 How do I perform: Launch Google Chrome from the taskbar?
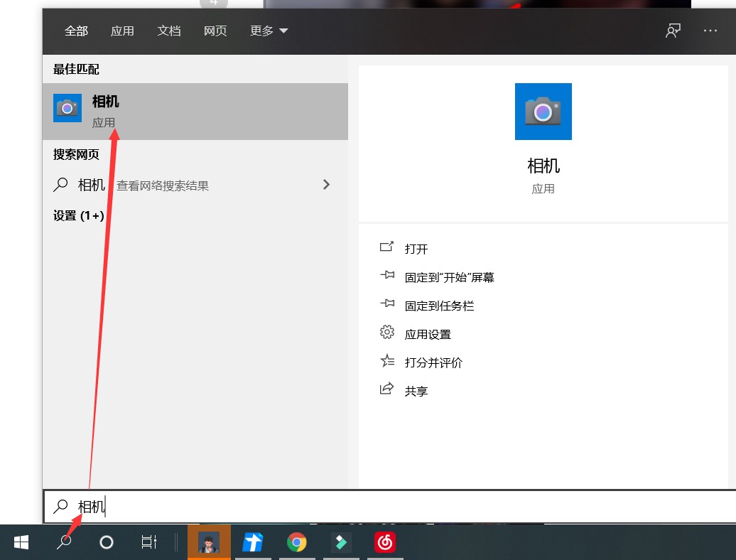click(296, 542)
